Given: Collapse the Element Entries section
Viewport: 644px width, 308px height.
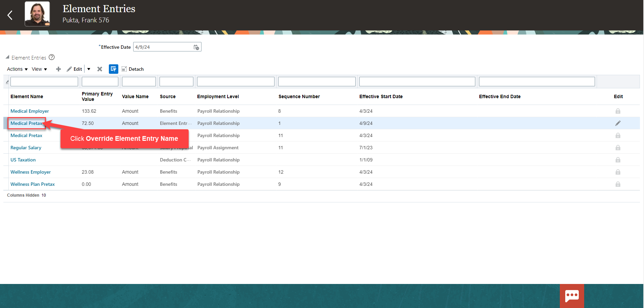Looking at the screenshot, I should click(x=7, y=57).
